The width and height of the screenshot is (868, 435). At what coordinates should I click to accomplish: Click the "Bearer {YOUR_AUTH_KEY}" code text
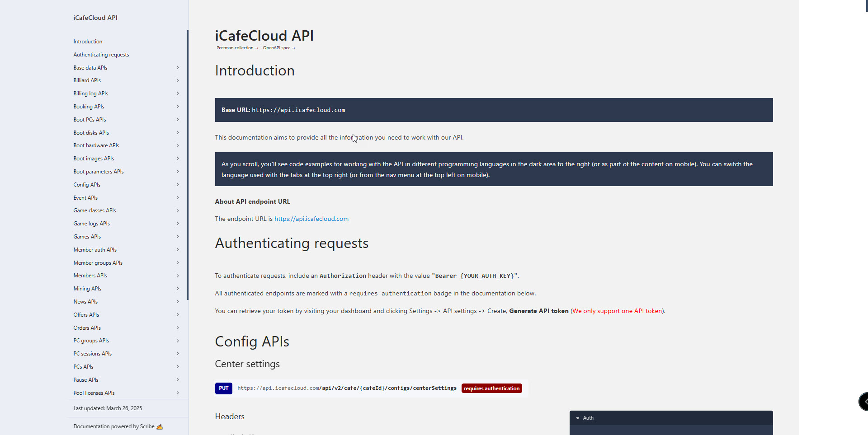click(474, 276)
